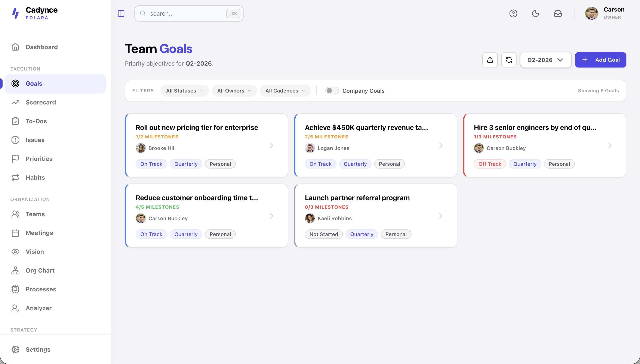Select Priorities in the sidebar
Image resolution: width=640 pixels, height=364 pixels.
(55, 159)
